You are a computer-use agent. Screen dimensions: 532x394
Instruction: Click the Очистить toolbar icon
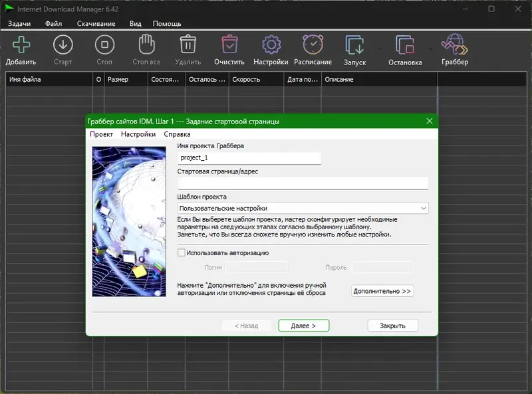pyautogui.click(x=229, y=48)
